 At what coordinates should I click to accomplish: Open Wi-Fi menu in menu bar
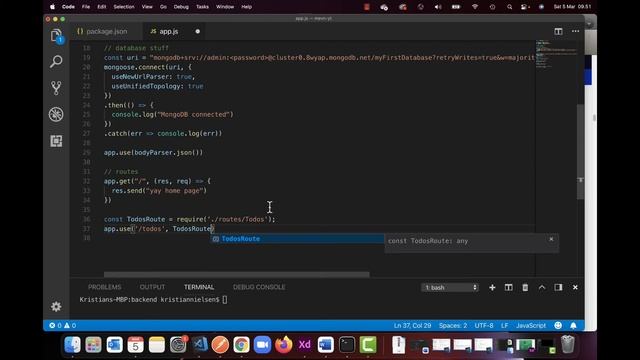click(475, 7)
